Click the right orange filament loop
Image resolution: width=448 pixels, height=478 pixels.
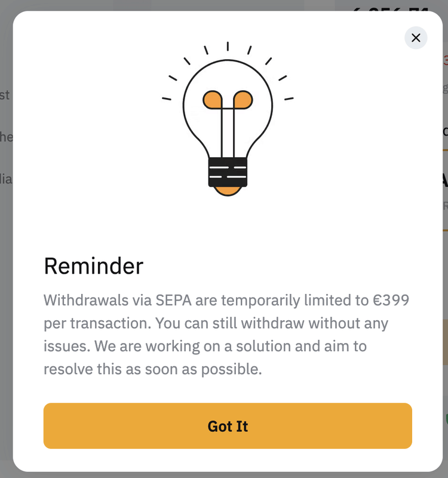tap(243, 100)
